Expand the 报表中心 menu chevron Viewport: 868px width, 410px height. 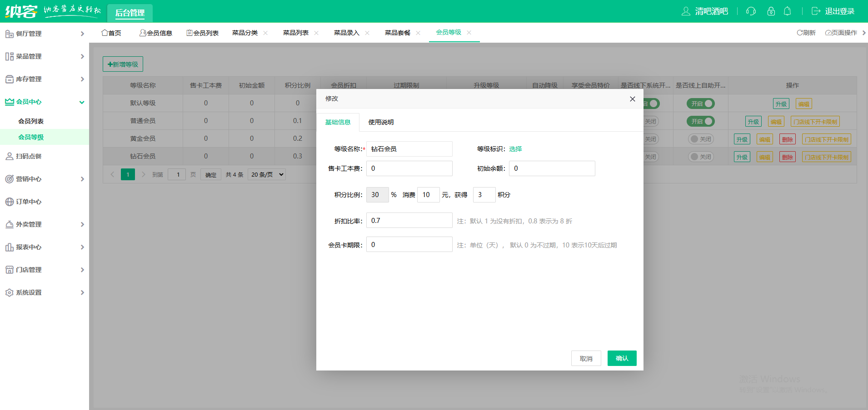pyautogui.click(x=82, y=247)
